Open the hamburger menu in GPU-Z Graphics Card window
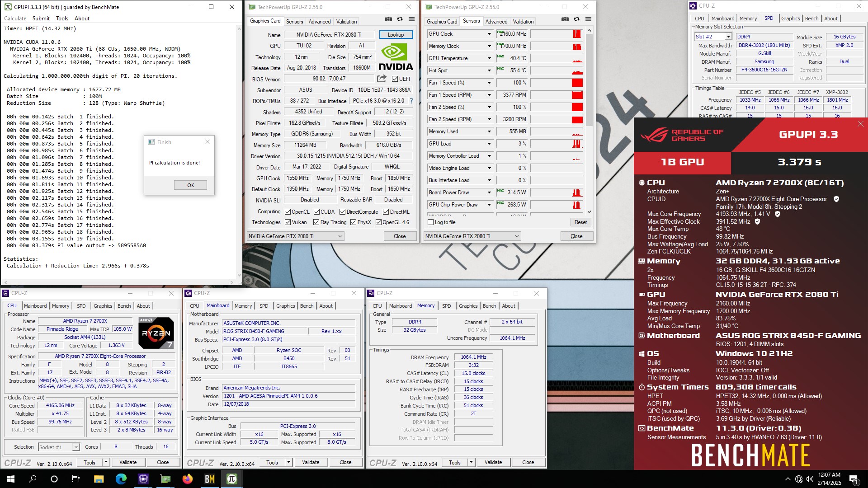Viewport: 868px width, 488px height. (x=411, y=19)
